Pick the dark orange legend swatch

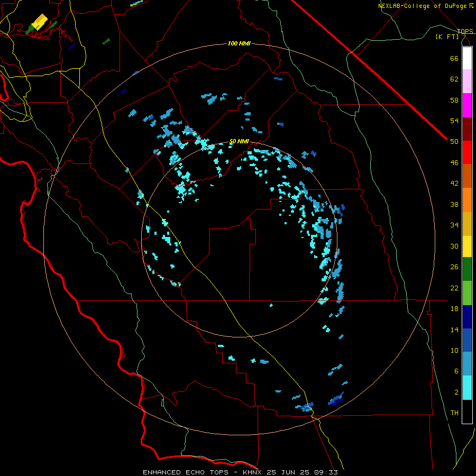(x=467, y=176)
